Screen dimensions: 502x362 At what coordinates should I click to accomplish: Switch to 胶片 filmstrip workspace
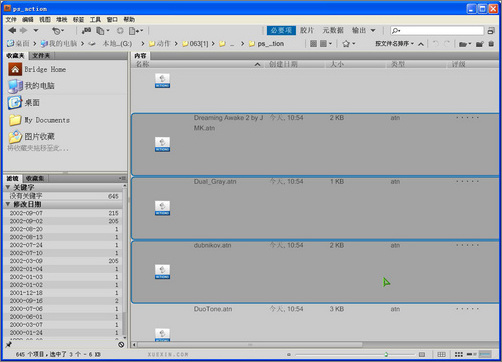pos(307,31)
